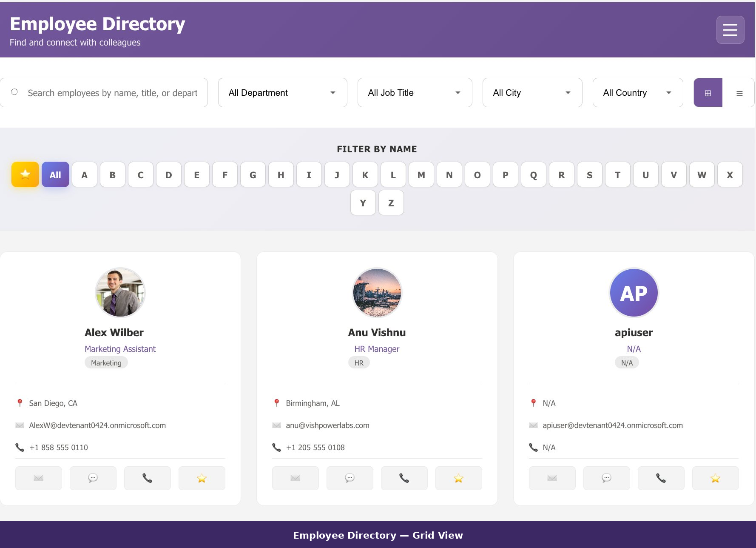Viewport: 756px width, 548px height.
Task: Favorite Anu Vishnu with the star button
Action: (459, 478)
